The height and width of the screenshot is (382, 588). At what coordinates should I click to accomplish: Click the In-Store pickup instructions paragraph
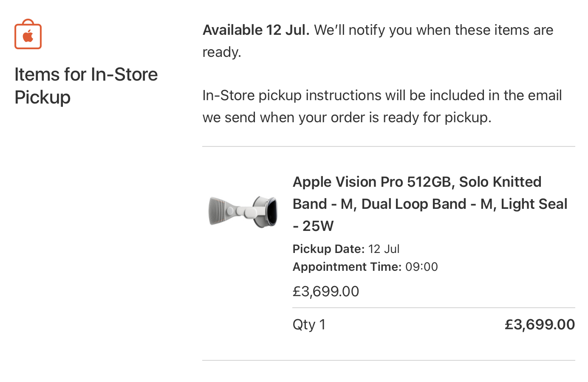coord(382,106)
